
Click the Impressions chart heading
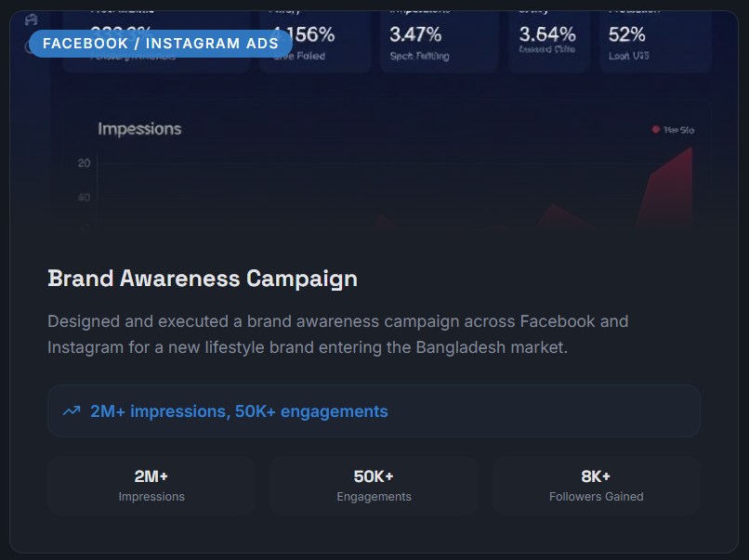[x=139, y=129]
